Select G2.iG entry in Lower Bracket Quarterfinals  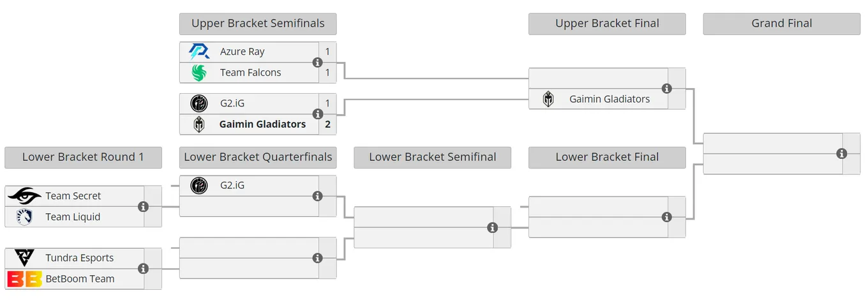pyautogui.click(x=232, y=186)
